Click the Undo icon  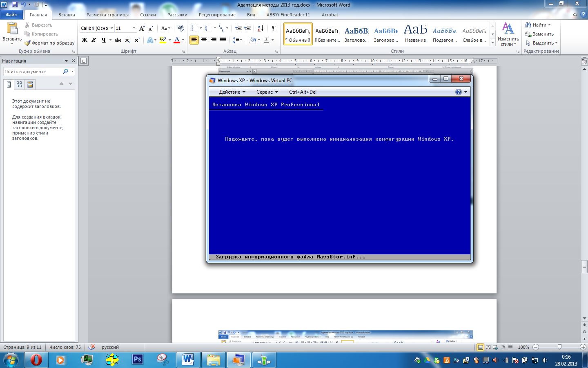(x=24, y=4)
